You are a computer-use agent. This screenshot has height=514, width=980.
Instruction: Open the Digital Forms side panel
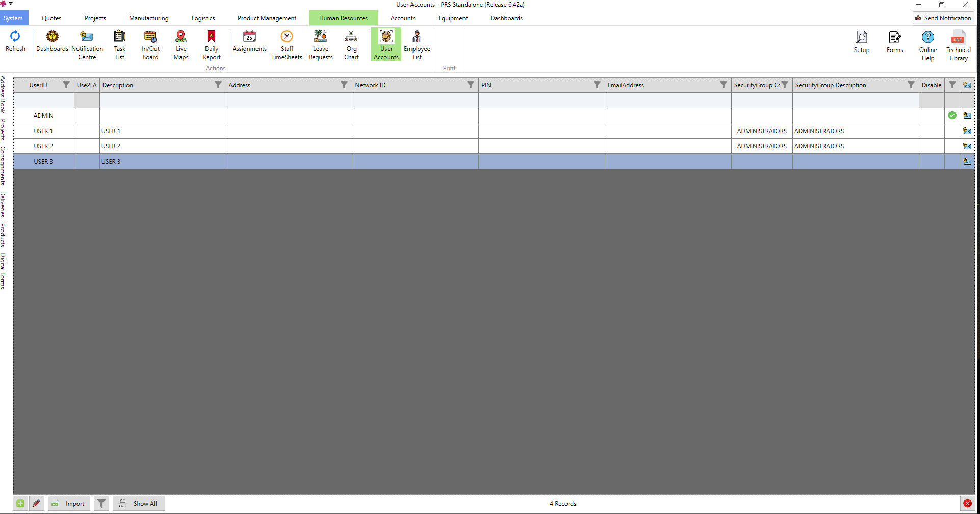click(x=3, y=271)
